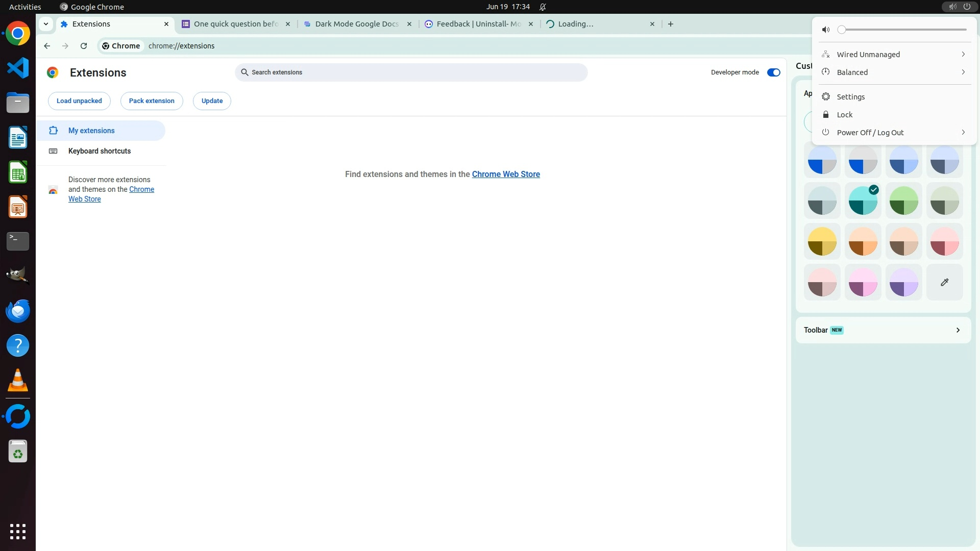Open the Toolbar customization section
This screenshot has height=551, width=980.
(883, 330)
